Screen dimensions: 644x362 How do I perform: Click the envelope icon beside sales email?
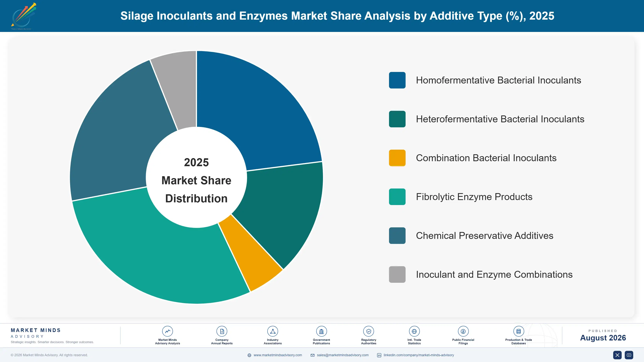coord(313,355)
